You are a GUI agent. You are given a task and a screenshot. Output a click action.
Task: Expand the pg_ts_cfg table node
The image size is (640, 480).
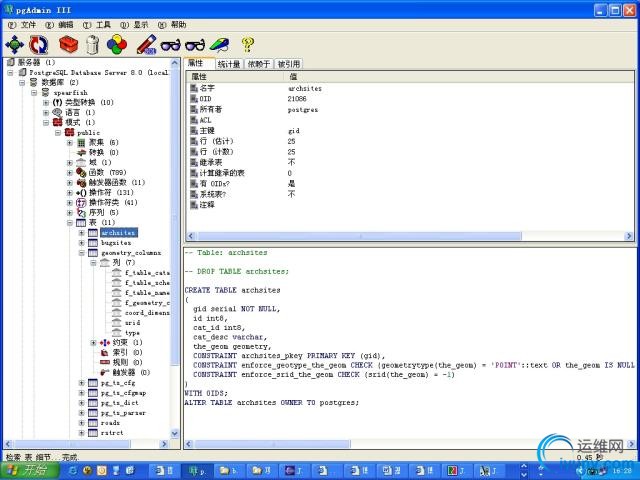click(x=82, y=382)
